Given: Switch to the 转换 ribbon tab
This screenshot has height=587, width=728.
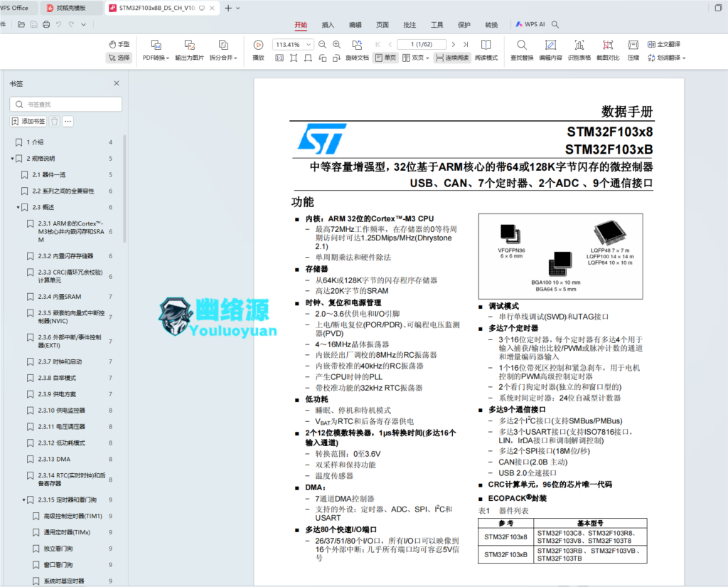Looking at the screenshot, I should tap(491, 25).
